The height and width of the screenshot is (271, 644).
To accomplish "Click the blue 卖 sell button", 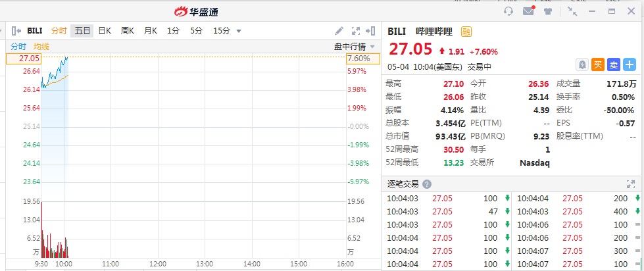I will pos(614,64).
